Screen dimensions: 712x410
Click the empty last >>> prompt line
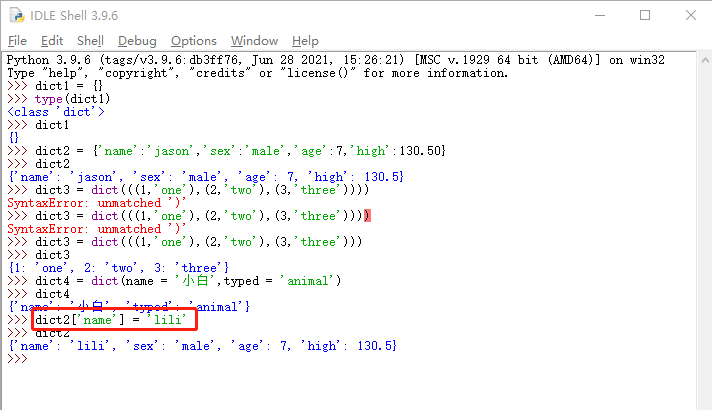(x=18, y=359)
